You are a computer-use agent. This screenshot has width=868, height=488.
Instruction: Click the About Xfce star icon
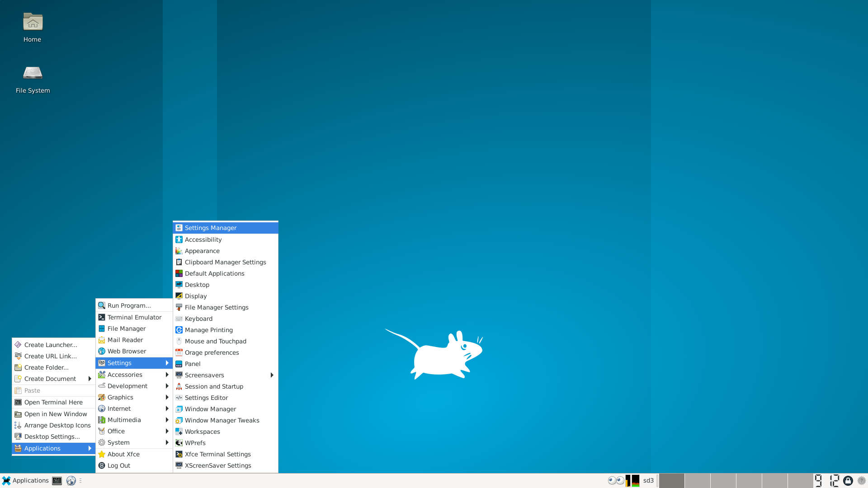coord(102,454)
